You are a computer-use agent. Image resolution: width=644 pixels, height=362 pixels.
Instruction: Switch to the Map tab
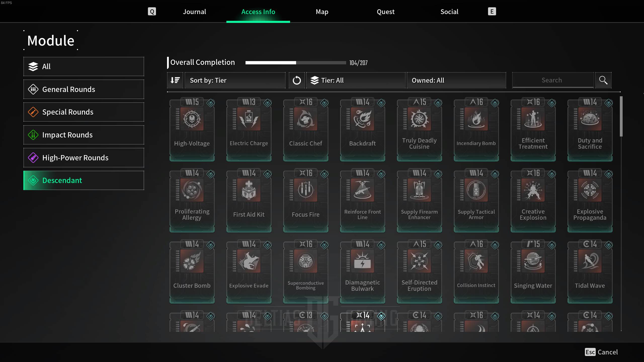tap(322, 12)
